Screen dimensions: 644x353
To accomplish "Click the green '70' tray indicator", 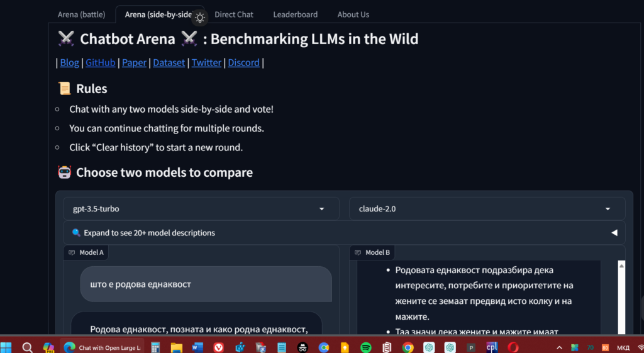I will [590, 348].
